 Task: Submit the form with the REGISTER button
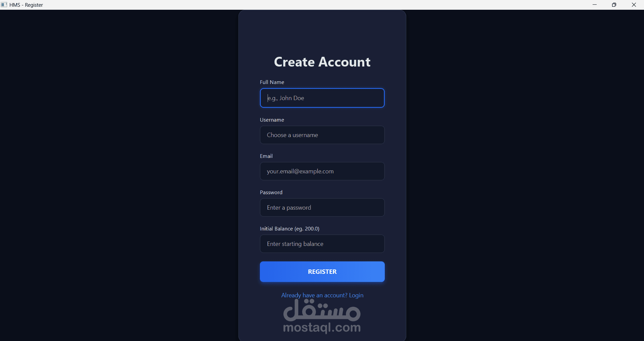tap(322, 272)
